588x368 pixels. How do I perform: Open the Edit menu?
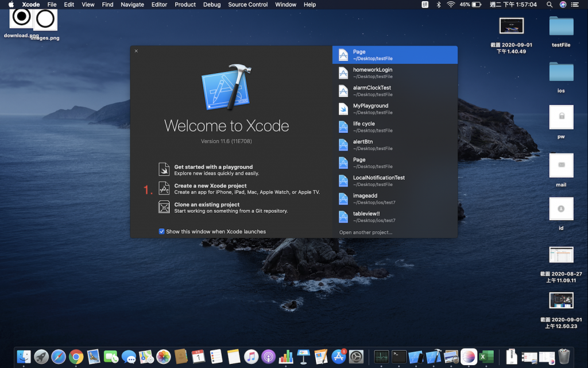(x=69, y=5)
